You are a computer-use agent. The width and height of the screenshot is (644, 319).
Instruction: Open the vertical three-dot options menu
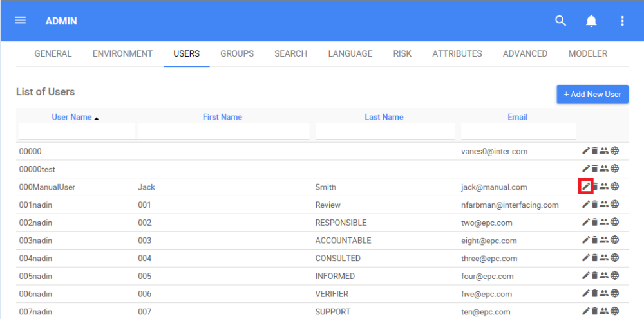tap(622, 21)
